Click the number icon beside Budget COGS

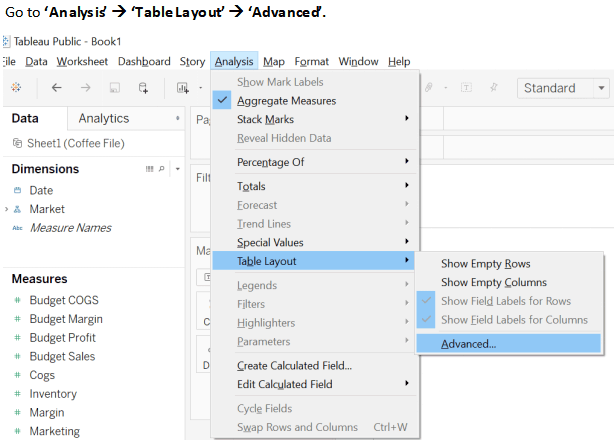point(17,300)
